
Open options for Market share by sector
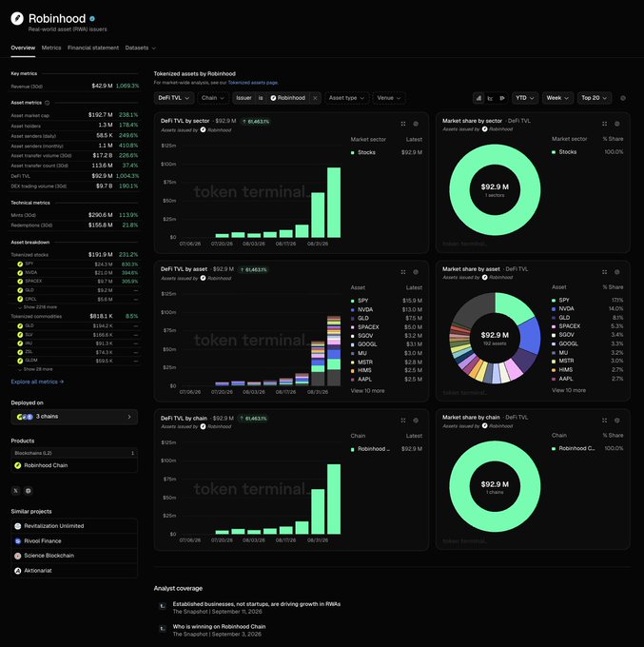pos(617,124)
